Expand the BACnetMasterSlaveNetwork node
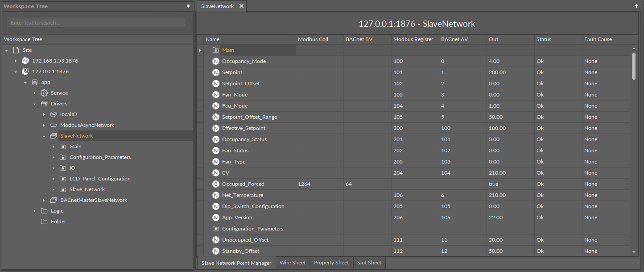The width and height of the screenshot is (644, 272). [x=44, y=200]
